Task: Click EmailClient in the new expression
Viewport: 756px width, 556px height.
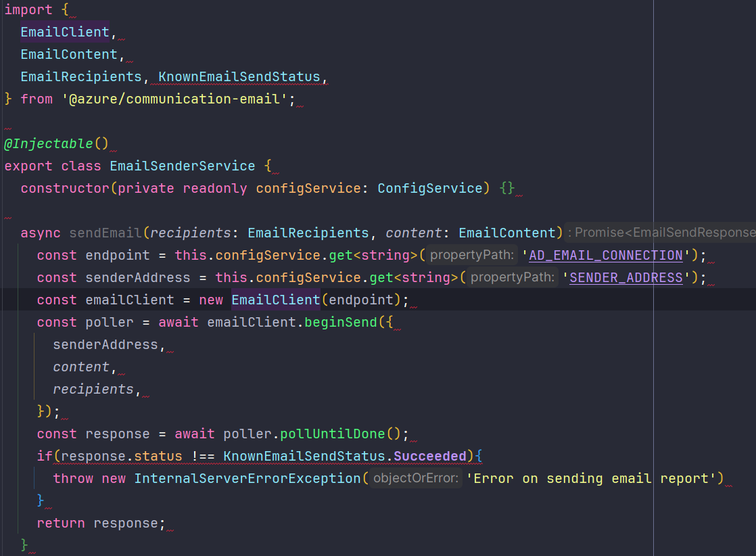Action: (276, 300)
